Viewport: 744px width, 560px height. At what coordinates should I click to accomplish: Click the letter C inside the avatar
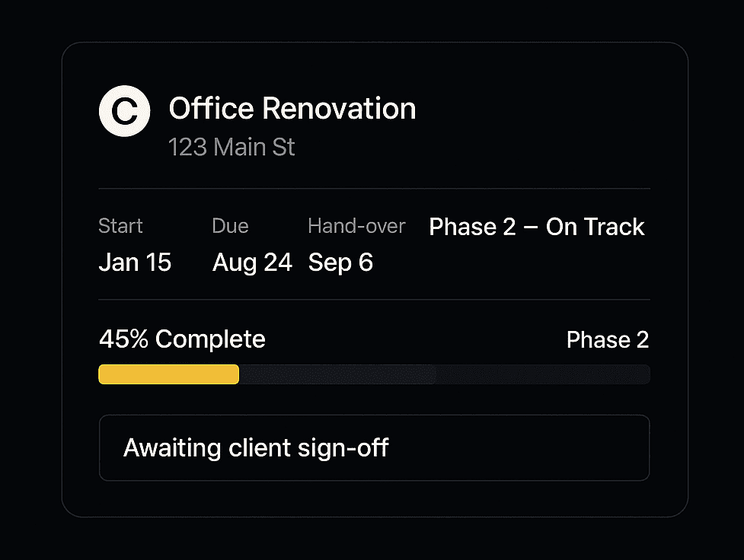pyautogui.click(x=125, y=111)
